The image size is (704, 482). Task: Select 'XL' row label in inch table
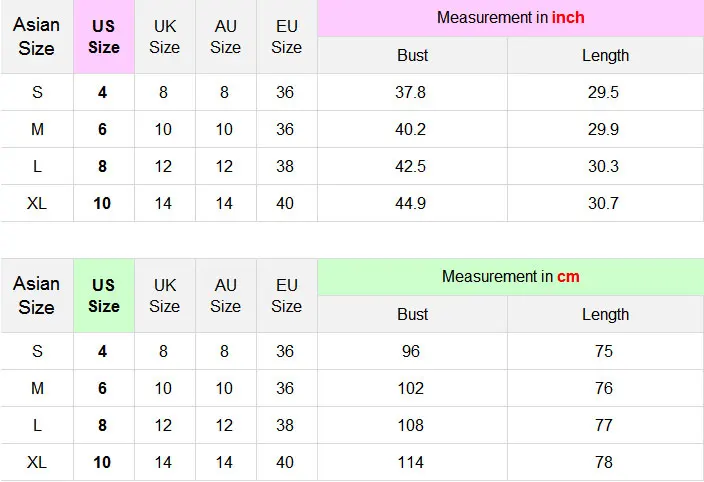click(37, 203)
